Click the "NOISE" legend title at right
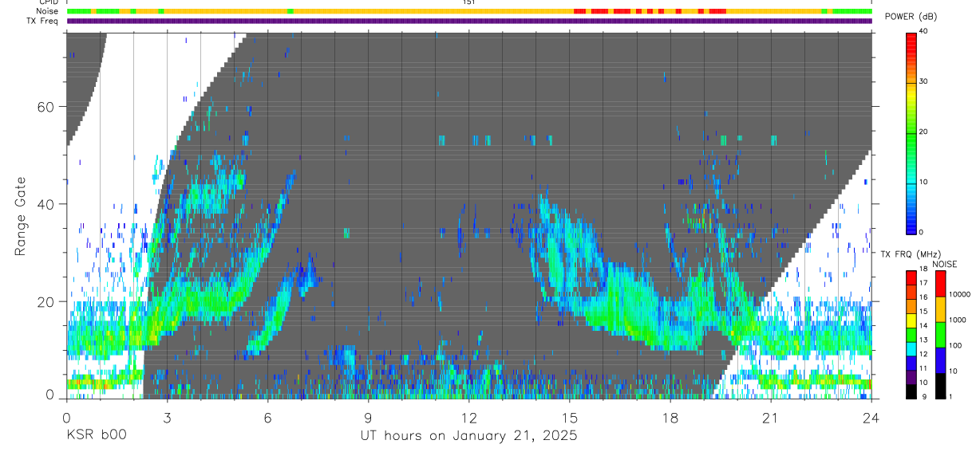Image resolution: width=980 pixels, height=452 pixels. 945,264
